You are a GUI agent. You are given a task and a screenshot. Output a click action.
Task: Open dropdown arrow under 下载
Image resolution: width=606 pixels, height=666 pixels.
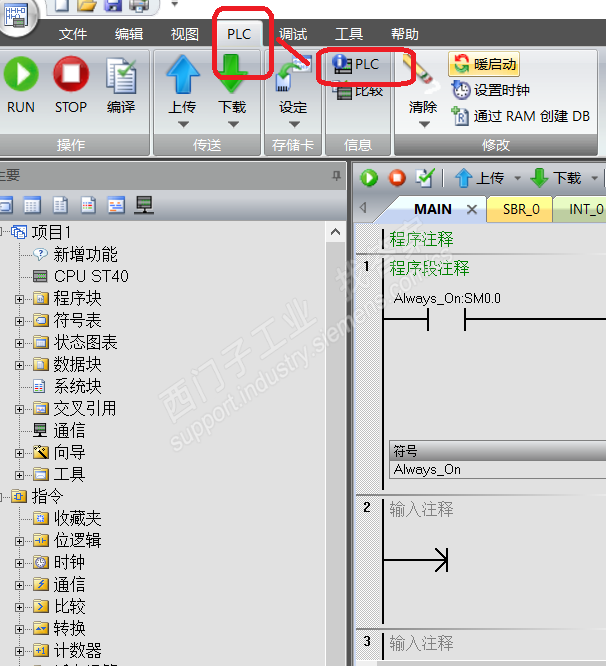point(233,124)
